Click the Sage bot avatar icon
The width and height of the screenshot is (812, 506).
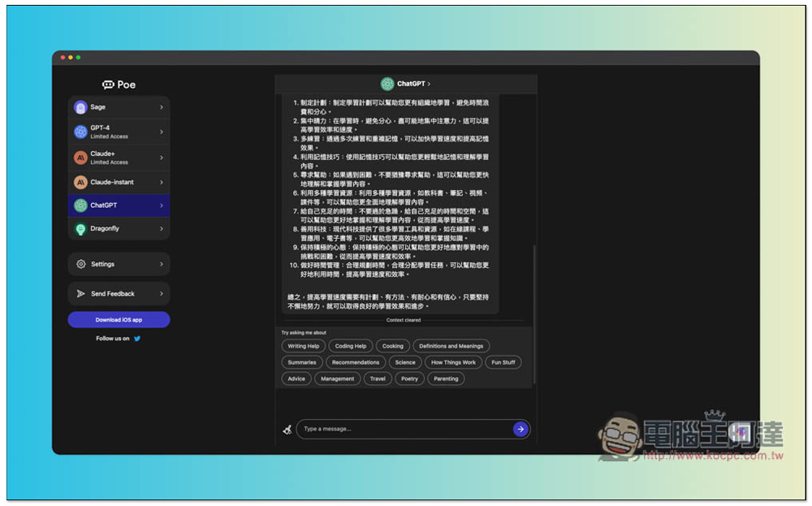(x=80, y=107)
